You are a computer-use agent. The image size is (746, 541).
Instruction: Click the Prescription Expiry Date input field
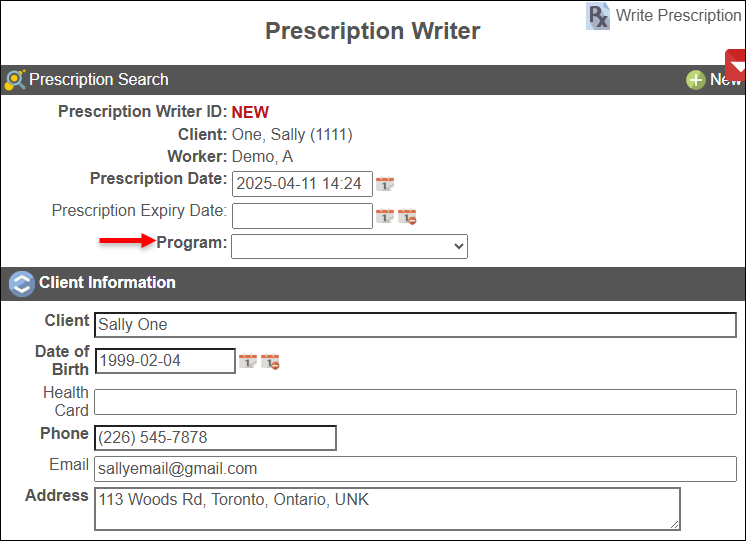tap(302, 216)
